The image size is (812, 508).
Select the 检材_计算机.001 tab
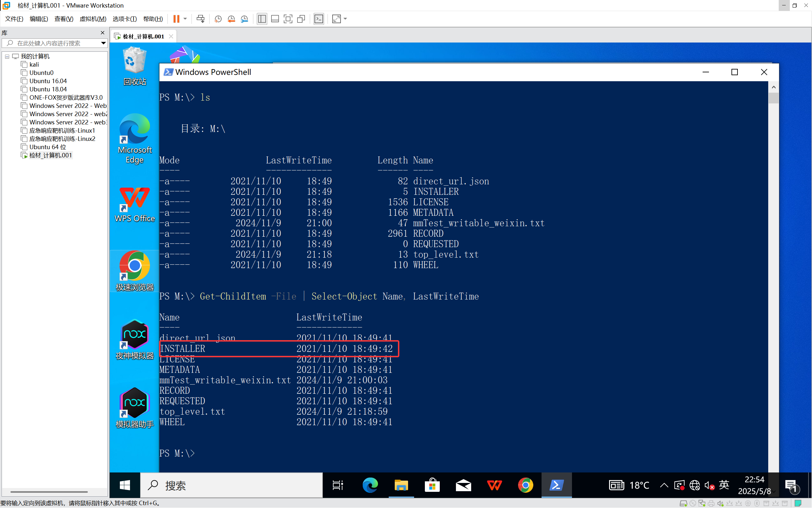143,36
